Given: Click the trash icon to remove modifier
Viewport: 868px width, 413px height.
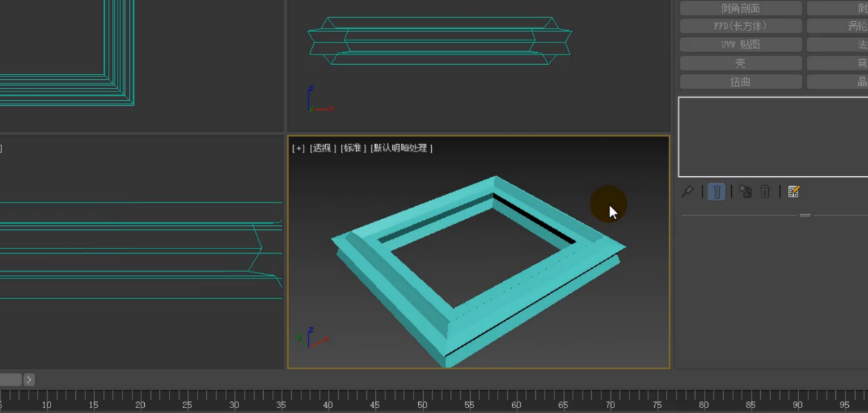Looking at the screenshot, I should [765, 192].
